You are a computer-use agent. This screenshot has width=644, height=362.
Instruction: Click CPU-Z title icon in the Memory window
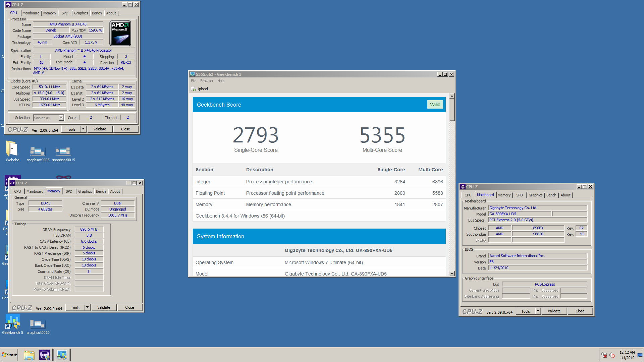coord(12,183)
